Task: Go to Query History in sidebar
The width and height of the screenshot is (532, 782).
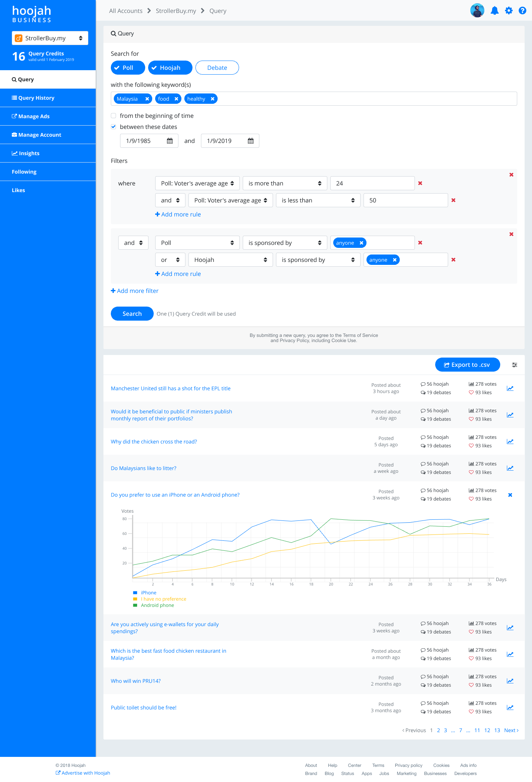Action: click(36, 98)
